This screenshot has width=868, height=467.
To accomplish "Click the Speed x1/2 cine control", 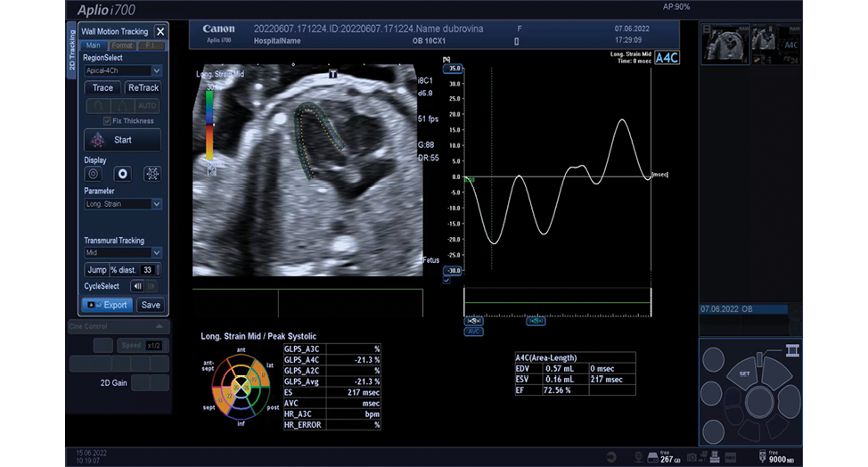I will point(142,345).
